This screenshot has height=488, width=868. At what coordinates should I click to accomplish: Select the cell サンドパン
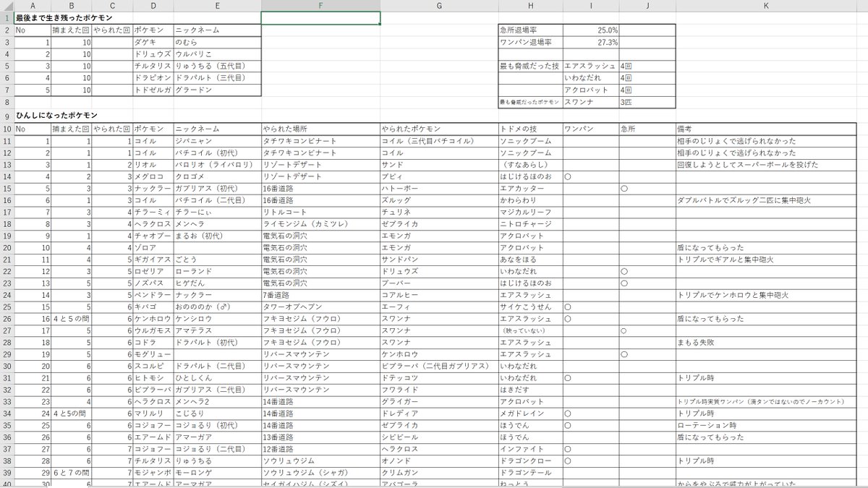[x=439, y=260]
